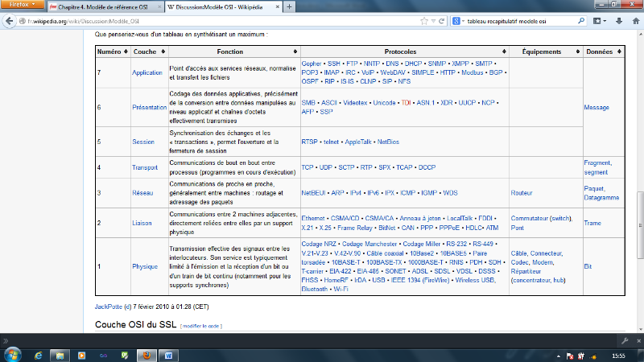
Task: Open the Réseau layer link
Action: pyautogui.click(x=142, y=193)
